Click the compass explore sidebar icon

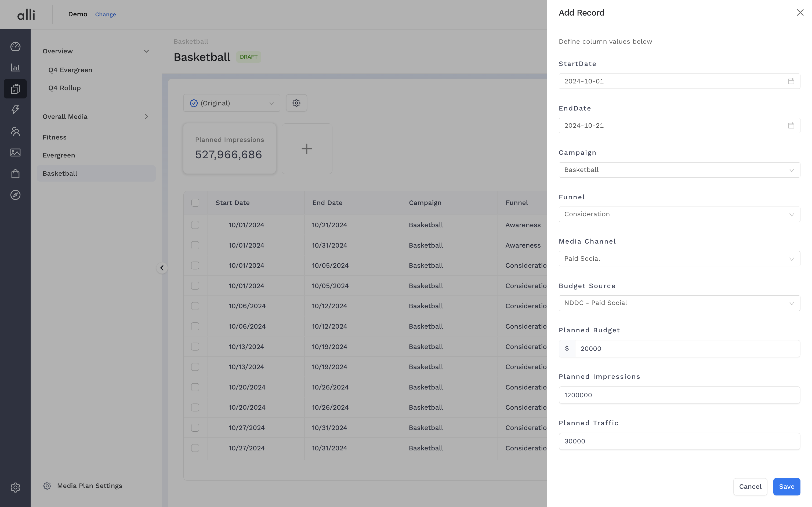point(15,195)
